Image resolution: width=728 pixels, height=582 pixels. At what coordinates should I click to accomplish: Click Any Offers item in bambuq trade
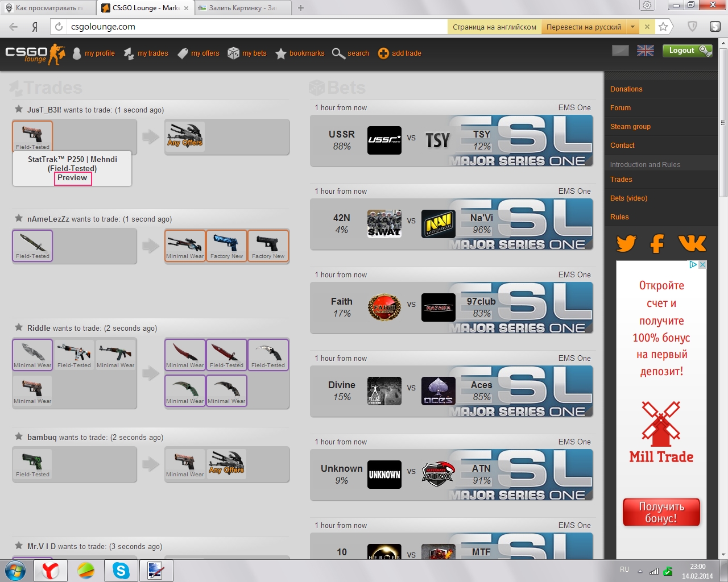click(226, 464)
